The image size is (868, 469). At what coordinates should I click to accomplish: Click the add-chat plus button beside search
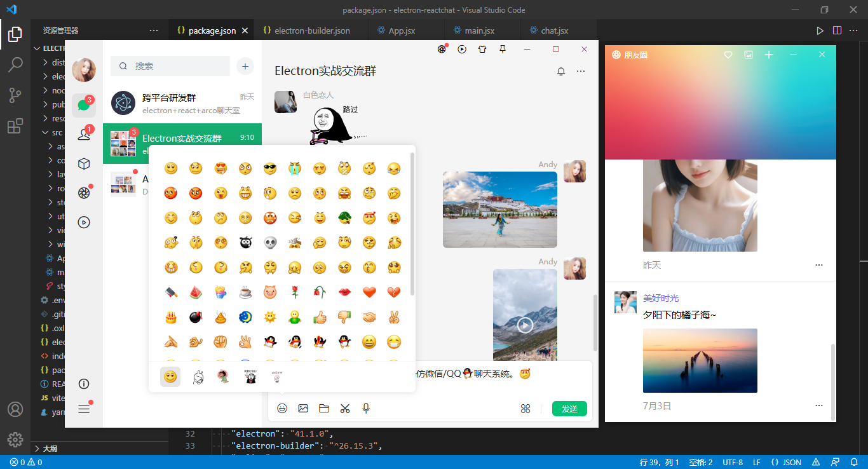(245, 66)
